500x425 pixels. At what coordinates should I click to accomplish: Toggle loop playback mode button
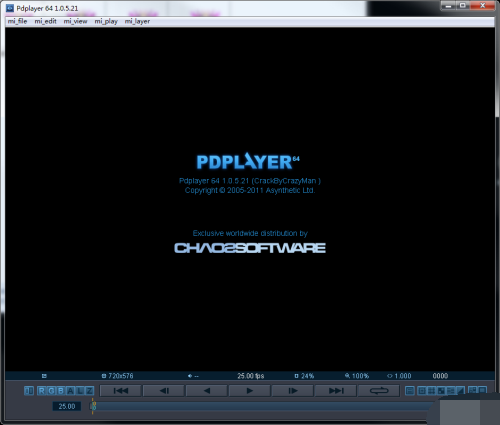point(379,391)
